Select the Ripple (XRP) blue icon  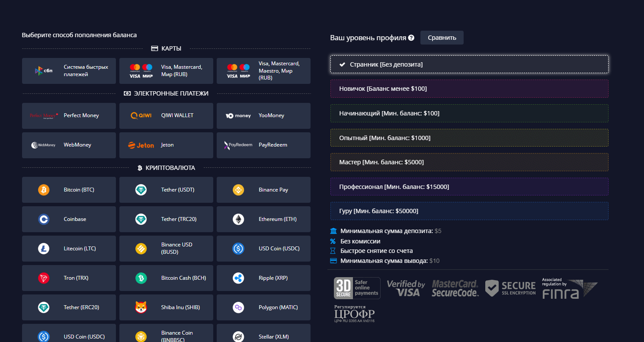click(238, 278)
